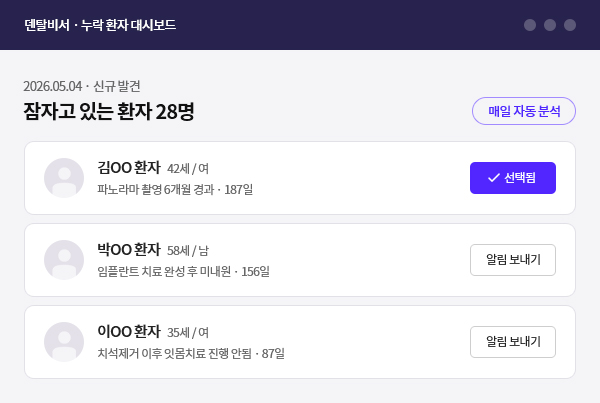Click 김OO 환자's profile avatar
Screen dimensions: 600x403
coord(64,178)
